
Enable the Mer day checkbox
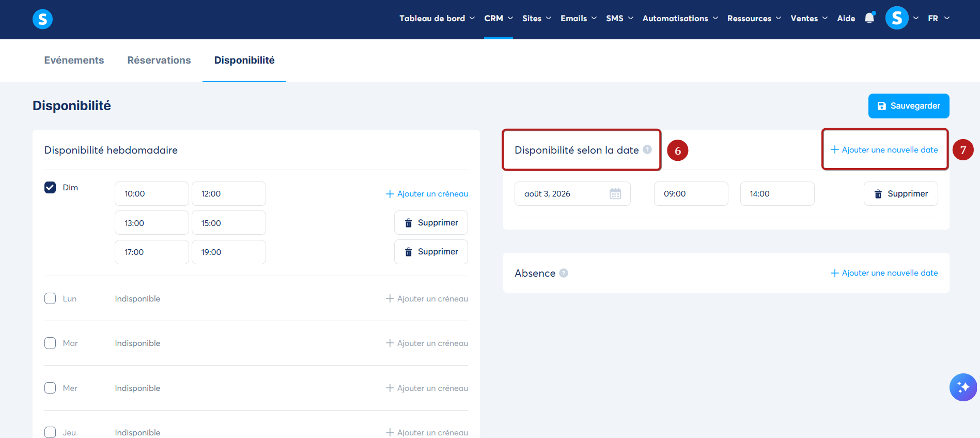click(x=50, y=388)
